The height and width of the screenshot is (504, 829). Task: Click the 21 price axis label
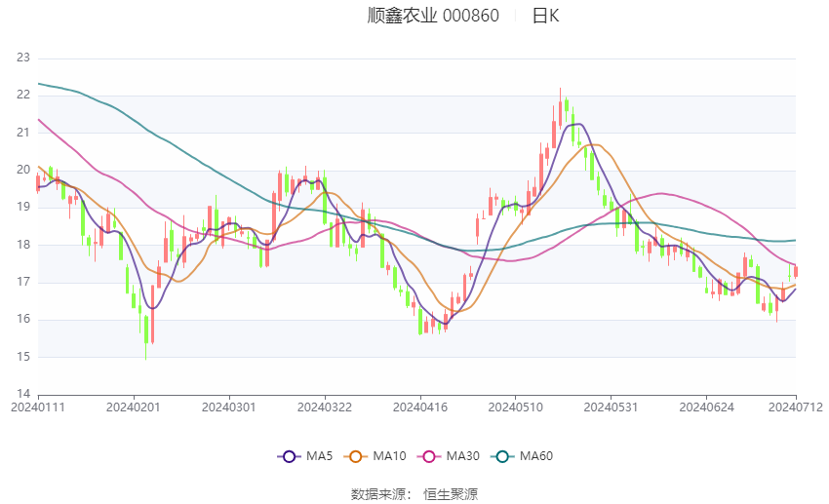[23, 133]
